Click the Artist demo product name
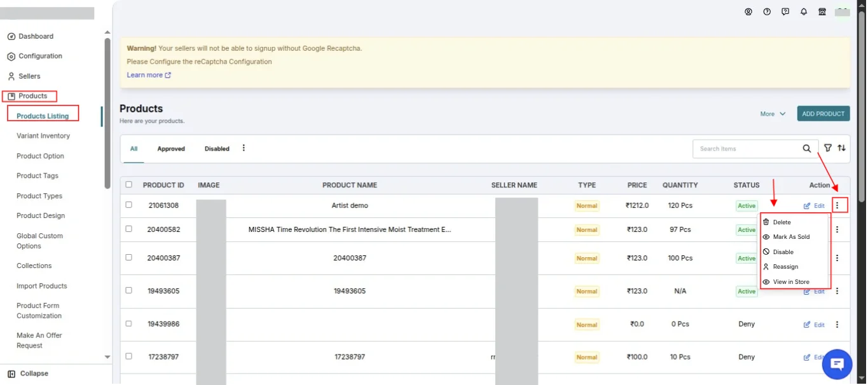 pyautogui.click(x=350, y=206)
